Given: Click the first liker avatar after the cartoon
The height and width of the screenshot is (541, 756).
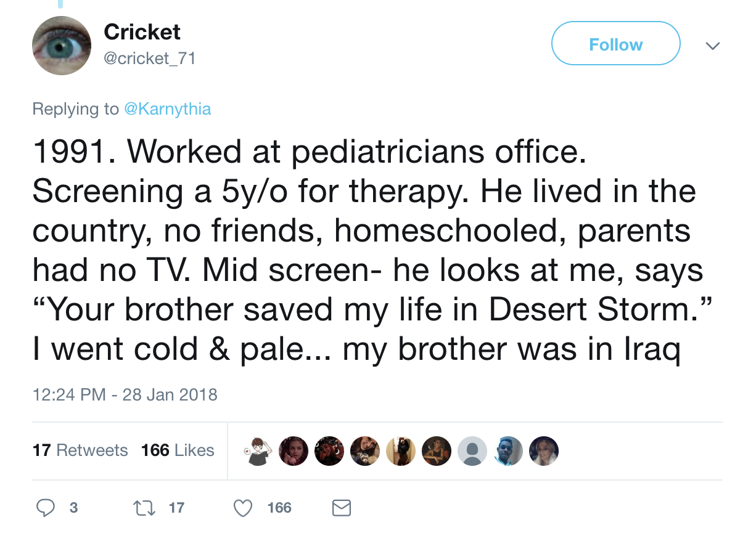Looking at the screenshot, I should pyautogui.click(x=294, y=451).
